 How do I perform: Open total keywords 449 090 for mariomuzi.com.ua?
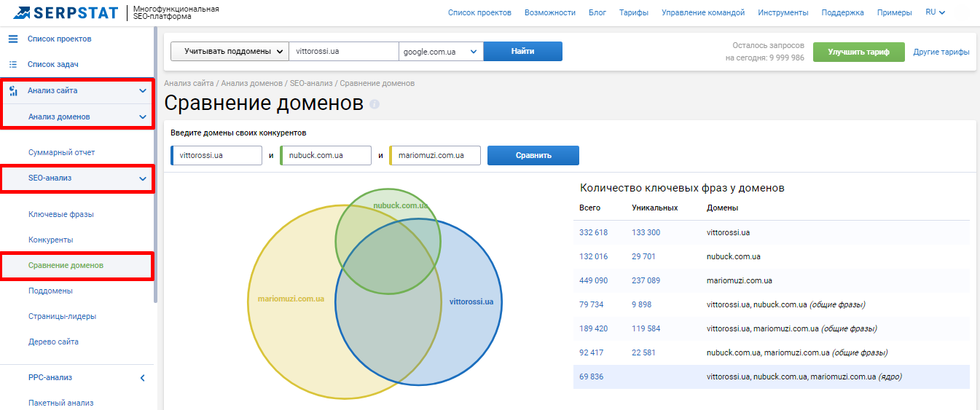pyautogui.click(x=593, y=280)
